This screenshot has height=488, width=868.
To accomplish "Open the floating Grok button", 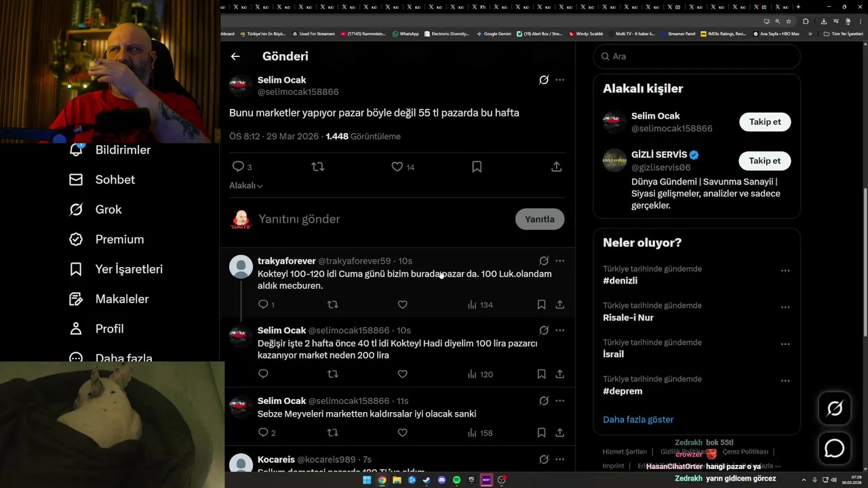I will click(x=834, y=408).
